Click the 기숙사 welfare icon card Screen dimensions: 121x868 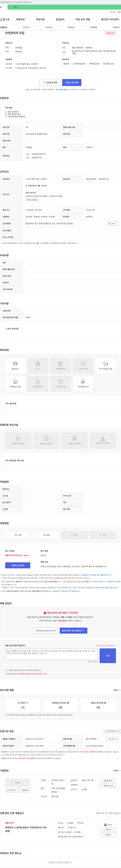pos(38,366)
